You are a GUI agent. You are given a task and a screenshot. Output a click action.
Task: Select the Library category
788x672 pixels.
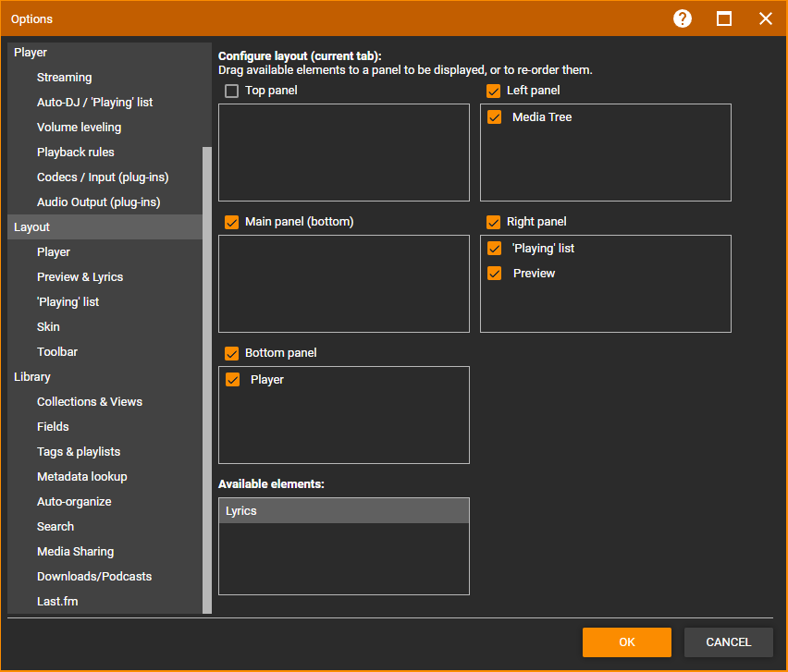tap(105, 377)
